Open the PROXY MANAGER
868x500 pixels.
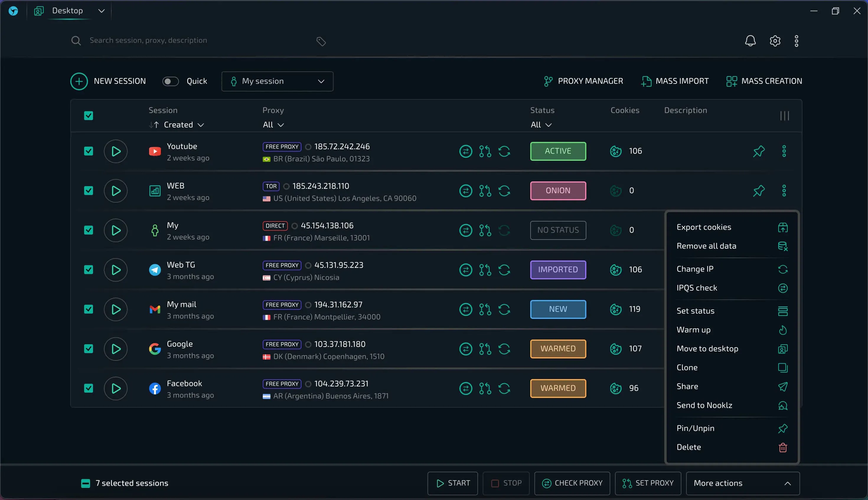pos(583,81)
